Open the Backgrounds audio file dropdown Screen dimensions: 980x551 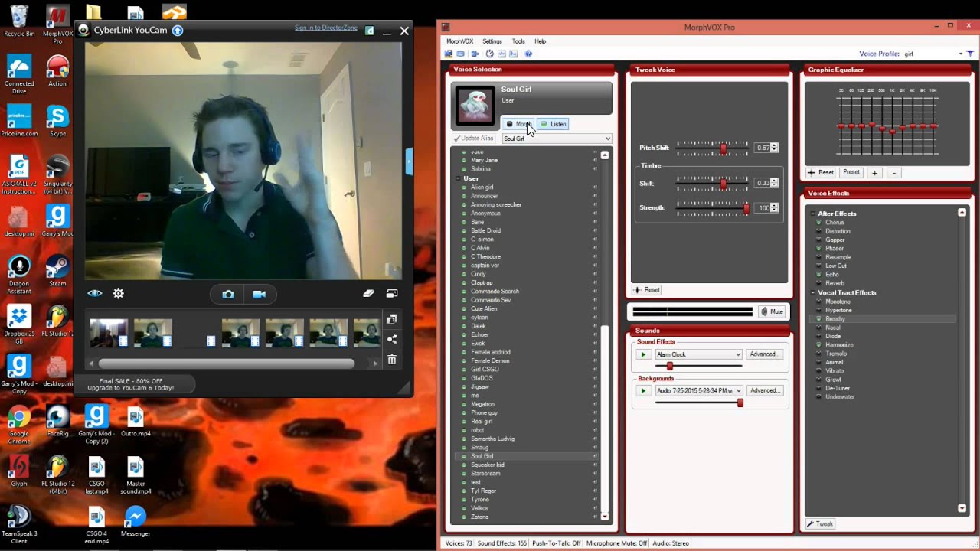coord(698,390)
